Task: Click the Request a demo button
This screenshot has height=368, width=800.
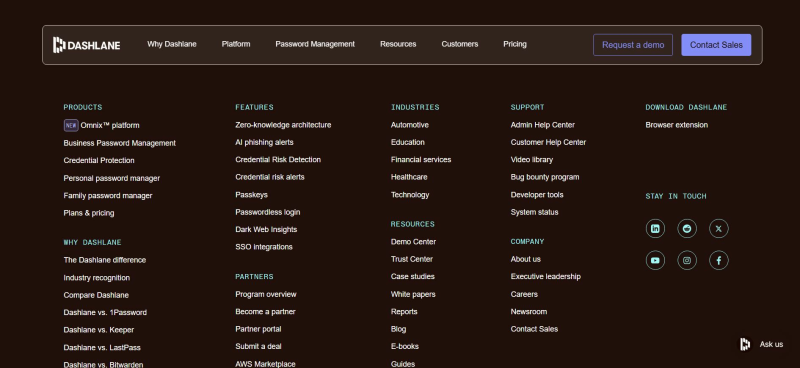Action: point(633,45)
